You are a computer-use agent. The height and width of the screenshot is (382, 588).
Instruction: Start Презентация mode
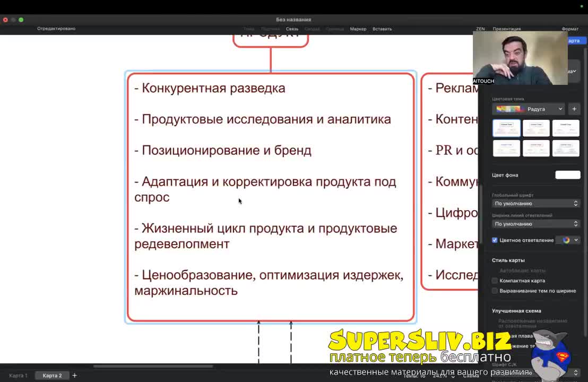(506, 29)
